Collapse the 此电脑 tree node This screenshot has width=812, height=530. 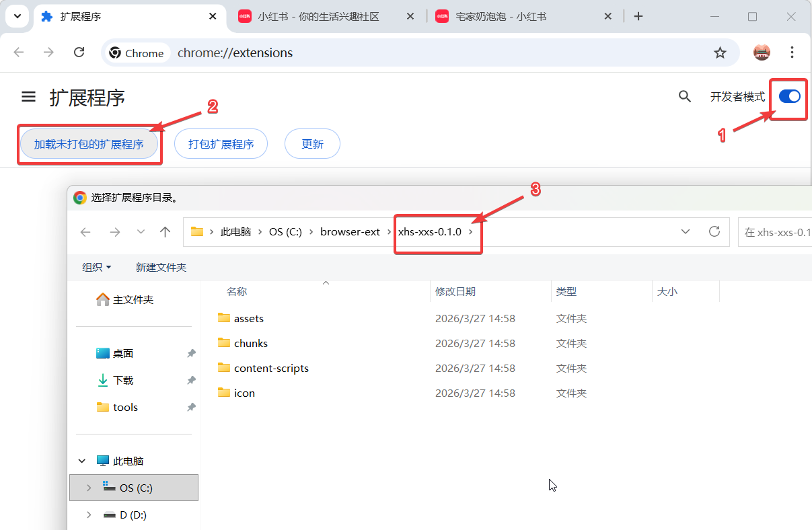[82, 461]
